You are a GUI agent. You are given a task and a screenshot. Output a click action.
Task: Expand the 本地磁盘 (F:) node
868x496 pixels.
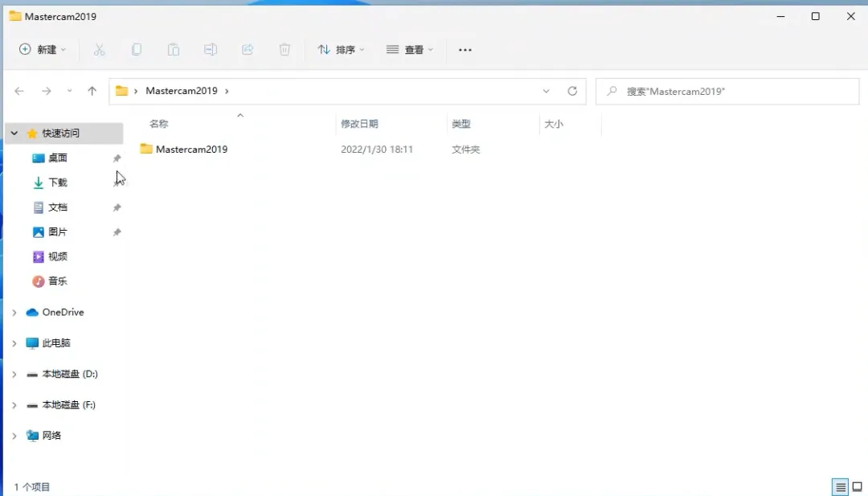(x=14, y=405)
